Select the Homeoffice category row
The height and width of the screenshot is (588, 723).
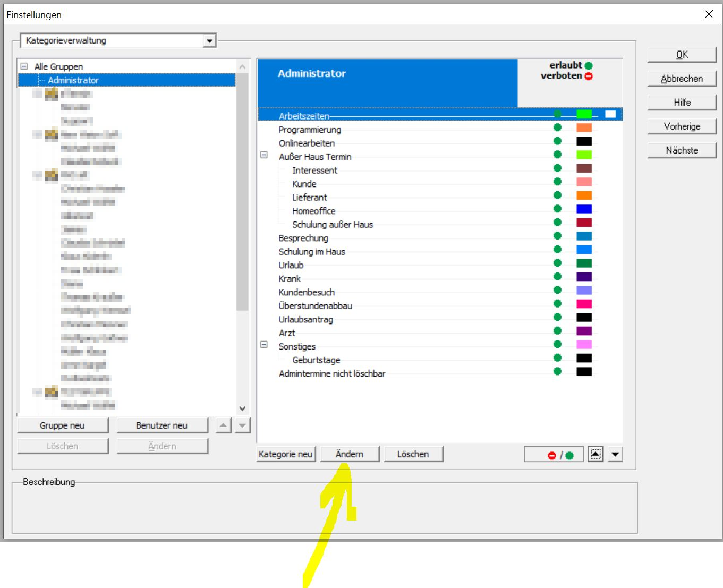313,211
